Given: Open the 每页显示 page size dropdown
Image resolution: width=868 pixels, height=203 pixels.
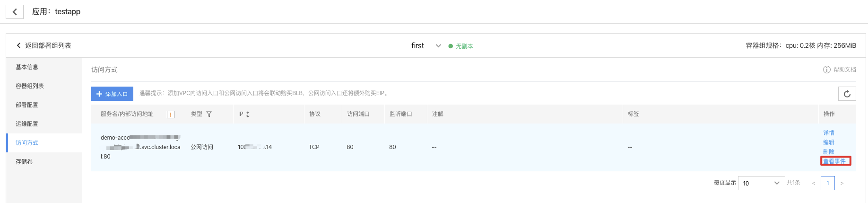Looking at the screenshot, I should 761,183.
